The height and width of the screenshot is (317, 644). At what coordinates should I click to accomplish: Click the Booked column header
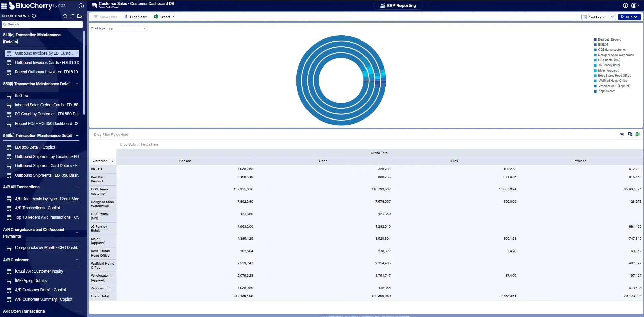click(185, 161)
